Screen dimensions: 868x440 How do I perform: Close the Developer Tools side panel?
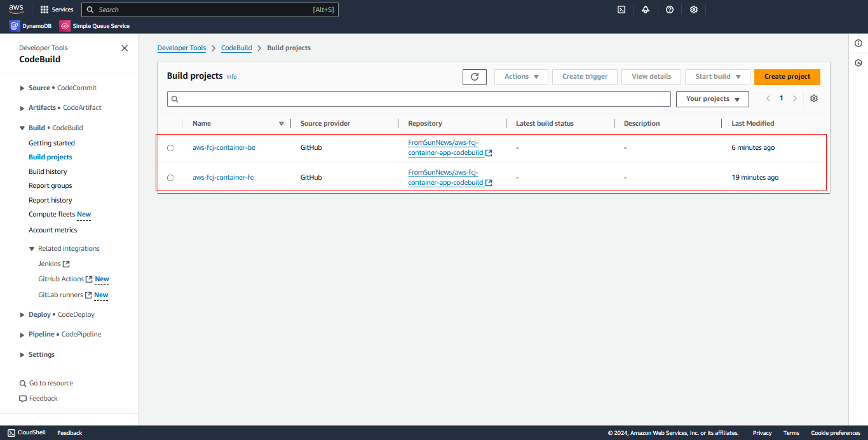point(125,48)
